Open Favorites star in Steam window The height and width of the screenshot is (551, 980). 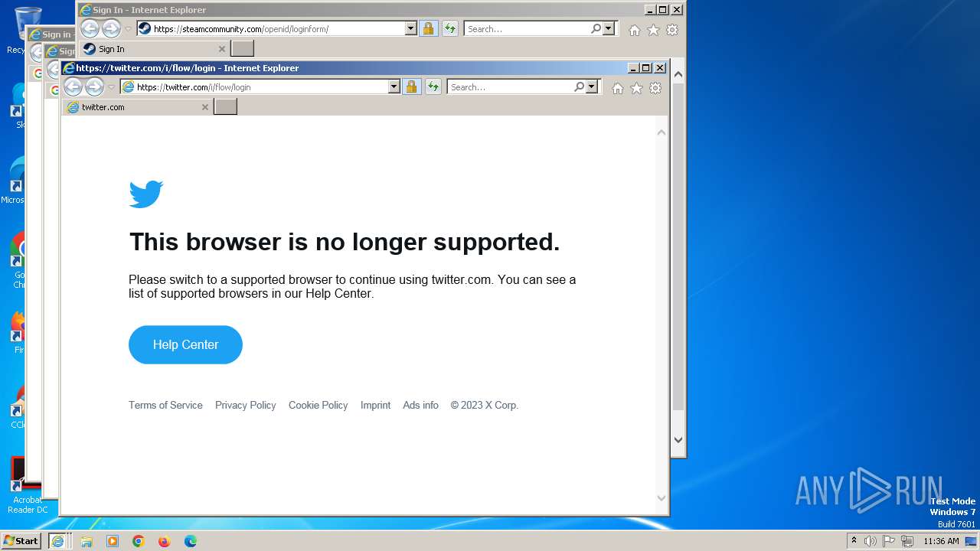[653, 30]
